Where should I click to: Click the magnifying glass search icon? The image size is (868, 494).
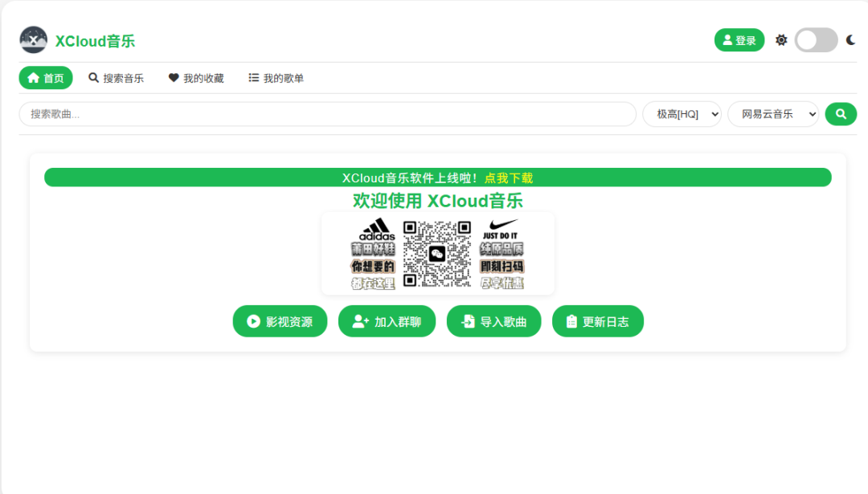coord(840,113)
